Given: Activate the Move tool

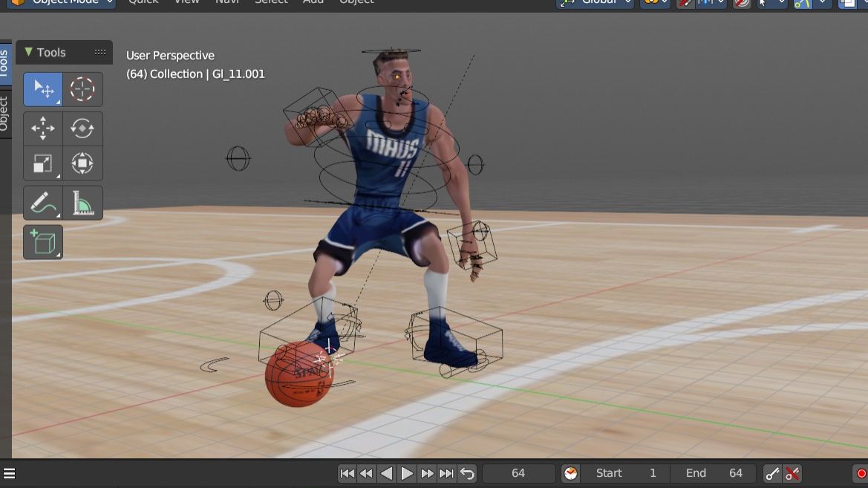Looking at the screenshot, I should (43, 128).
